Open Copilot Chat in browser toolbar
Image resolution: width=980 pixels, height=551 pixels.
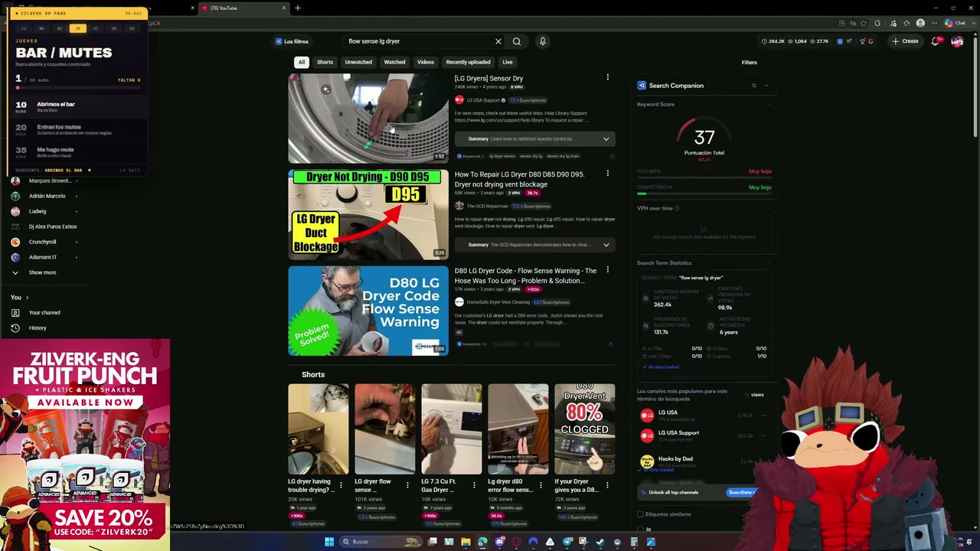pyautogui.click(x=955, y=23)
